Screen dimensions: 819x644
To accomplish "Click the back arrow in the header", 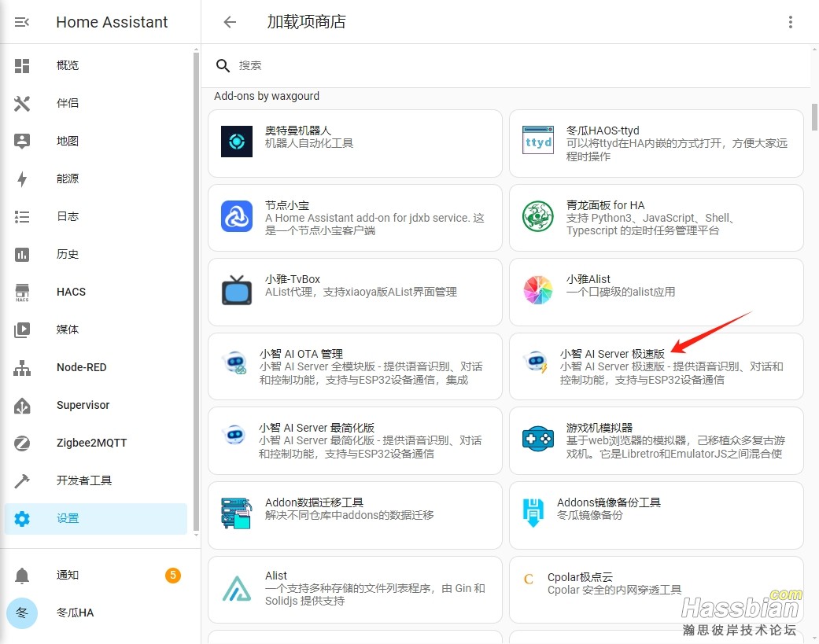I will pos(230,22).
